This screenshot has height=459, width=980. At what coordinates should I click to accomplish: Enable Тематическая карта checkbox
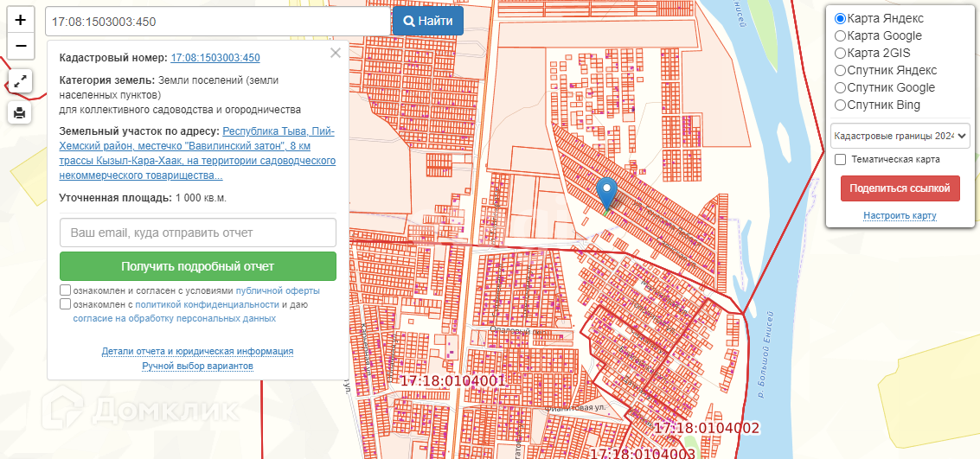point(840,160)
